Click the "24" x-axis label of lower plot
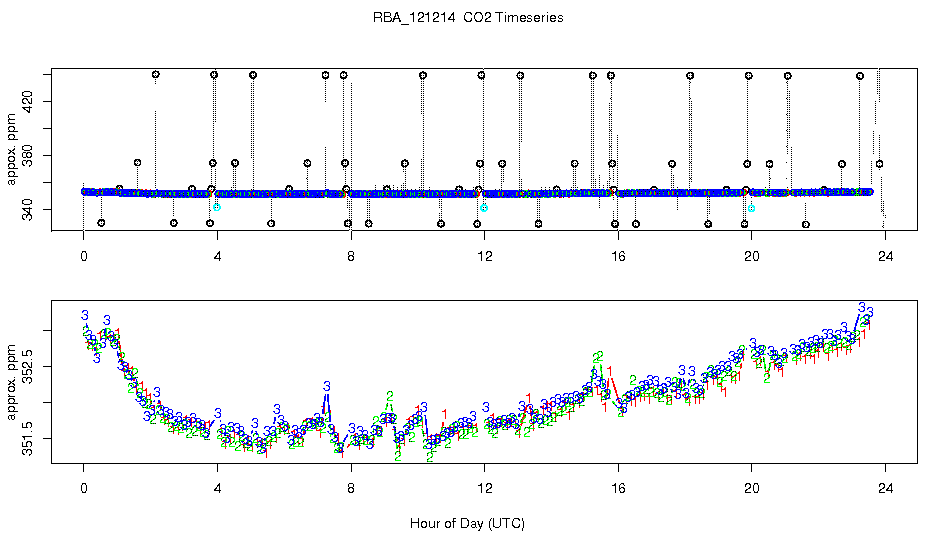936x540 pixels. (886, 489)
